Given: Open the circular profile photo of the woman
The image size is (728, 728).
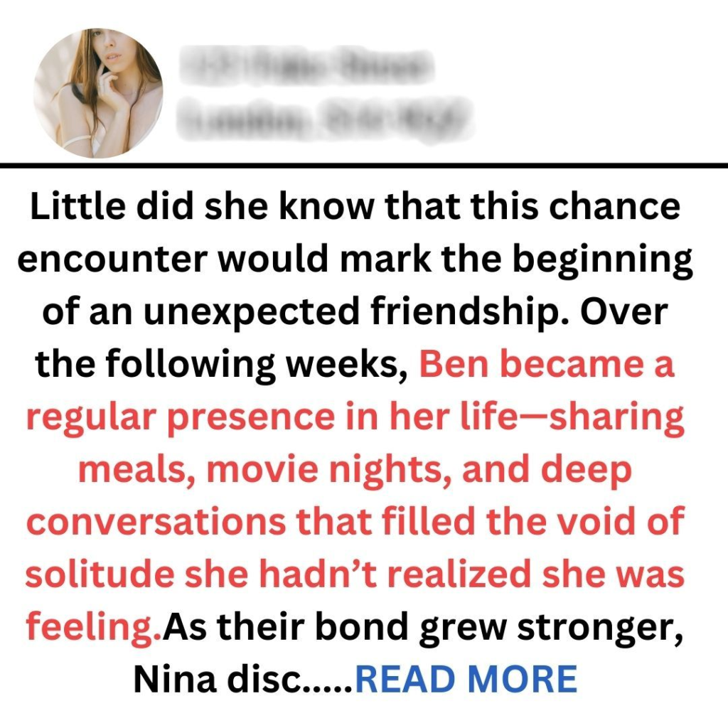Looking at the screenshot, I should coord(98,93).
